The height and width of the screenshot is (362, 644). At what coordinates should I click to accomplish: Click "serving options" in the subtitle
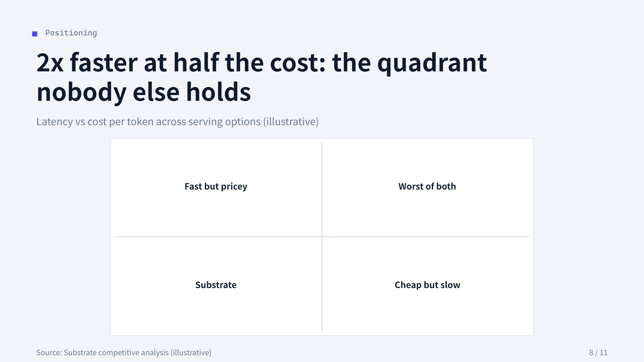click(x=224, y=122)
